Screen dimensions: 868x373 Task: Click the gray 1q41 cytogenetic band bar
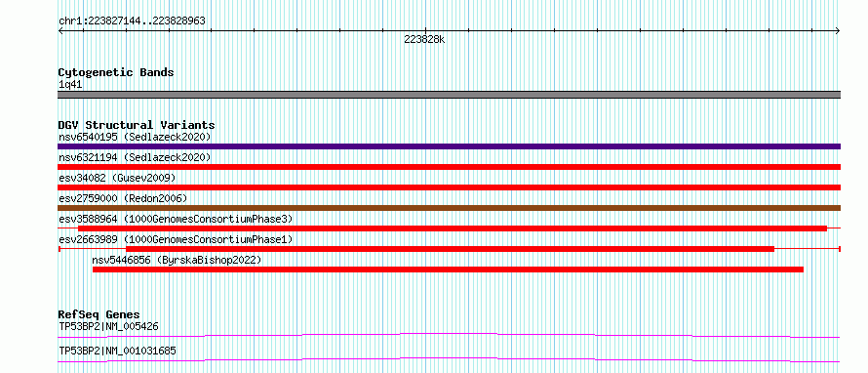449,95
